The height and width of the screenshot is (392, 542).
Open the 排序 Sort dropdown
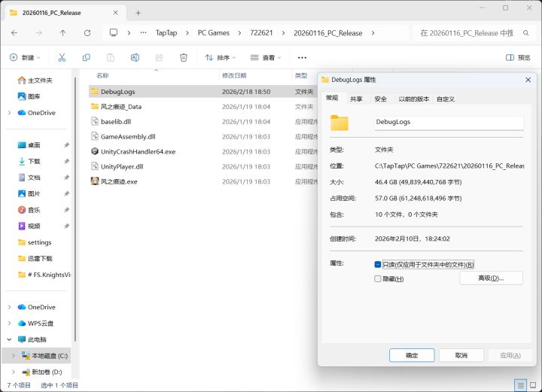pyautogui.click(x=220, y=57)
